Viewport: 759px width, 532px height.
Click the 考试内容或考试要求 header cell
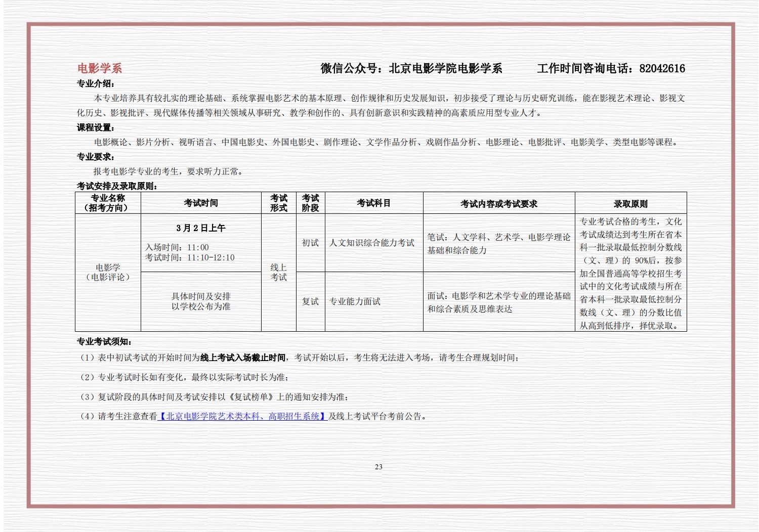click(x=498, y=204)
